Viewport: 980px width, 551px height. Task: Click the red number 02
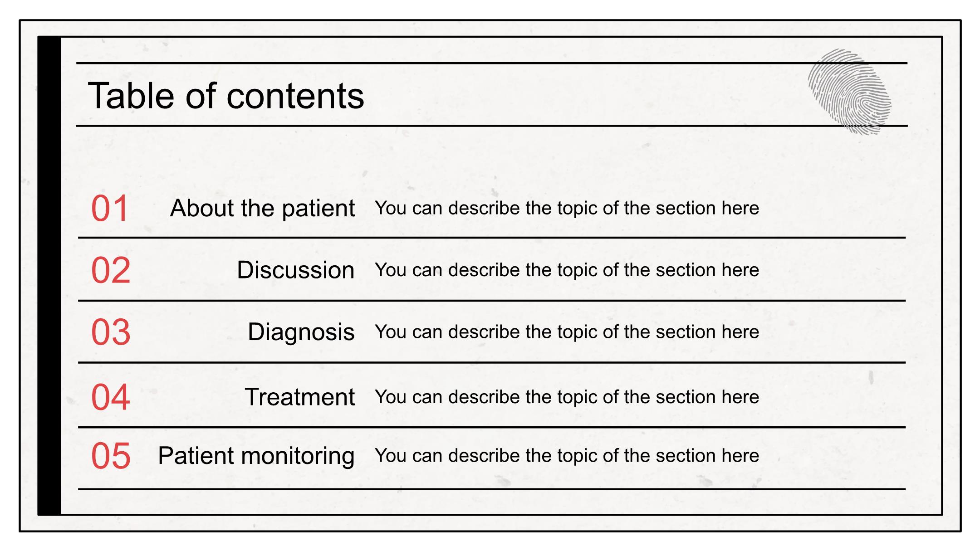point(111,270)
